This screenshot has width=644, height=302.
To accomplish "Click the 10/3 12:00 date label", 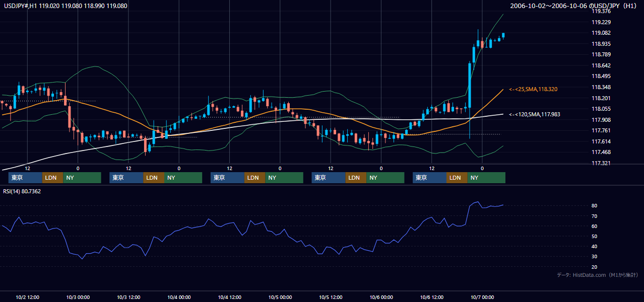I will [128, 297].
